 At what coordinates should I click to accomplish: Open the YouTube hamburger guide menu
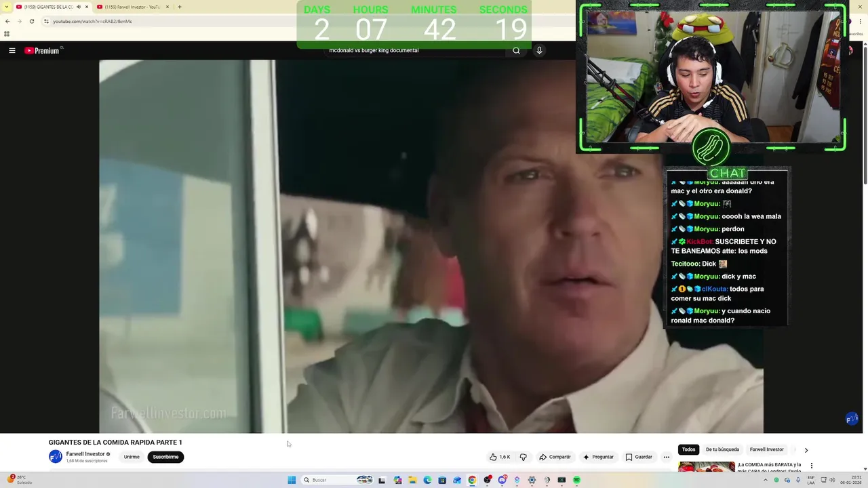(x=12, y=50)
